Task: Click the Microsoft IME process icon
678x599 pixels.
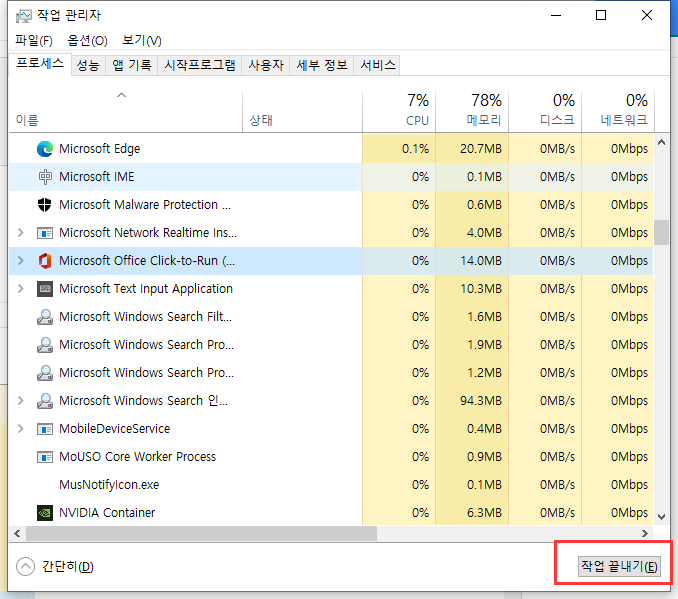Action: [x=45, y=177]
